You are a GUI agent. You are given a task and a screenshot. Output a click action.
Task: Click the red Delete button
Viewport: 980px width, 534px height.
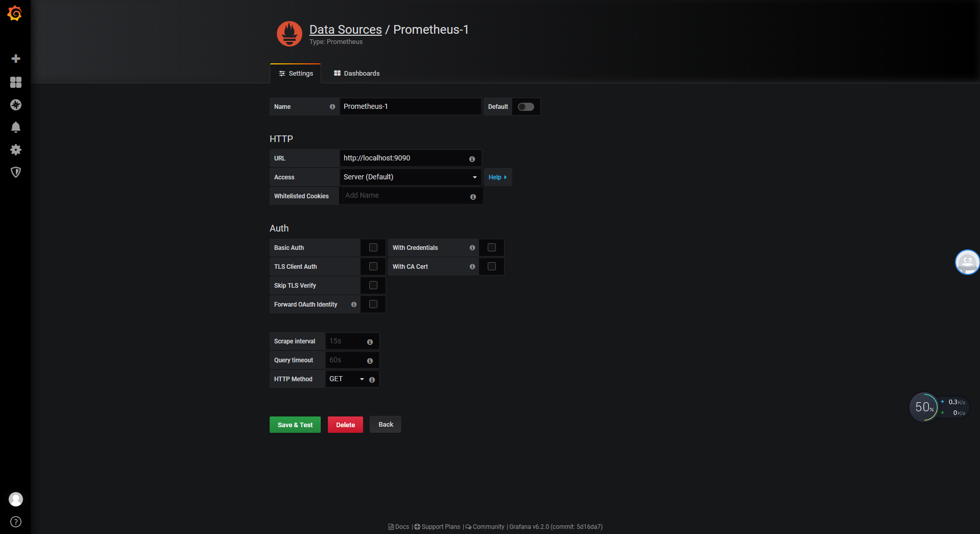(x=345, y=425)
